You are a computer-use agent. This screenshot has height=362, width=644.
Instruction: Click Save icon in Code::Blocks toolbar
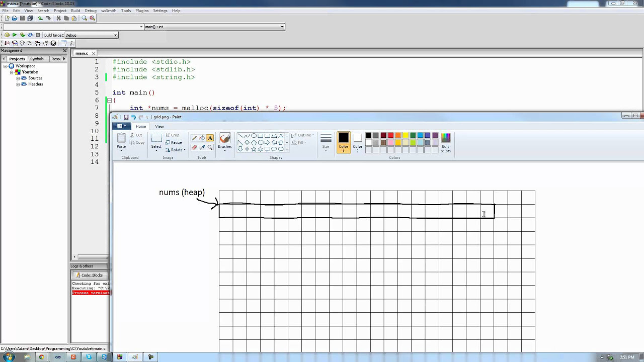pos(22,18)
